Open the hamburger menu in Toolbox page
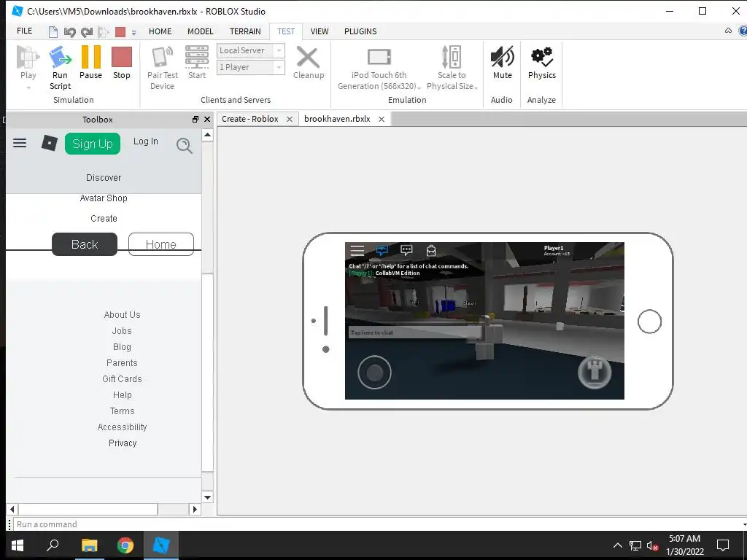 pyautogui.click(x=20, y=143)
